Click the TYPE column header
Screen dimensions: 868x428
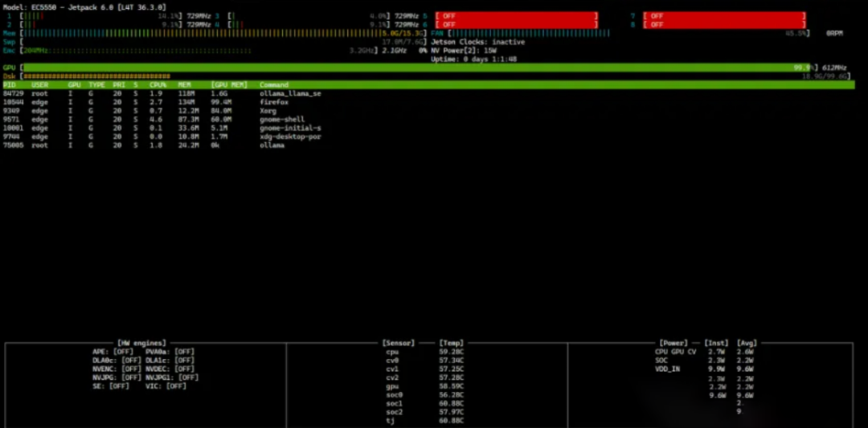[x=97, y=85]
